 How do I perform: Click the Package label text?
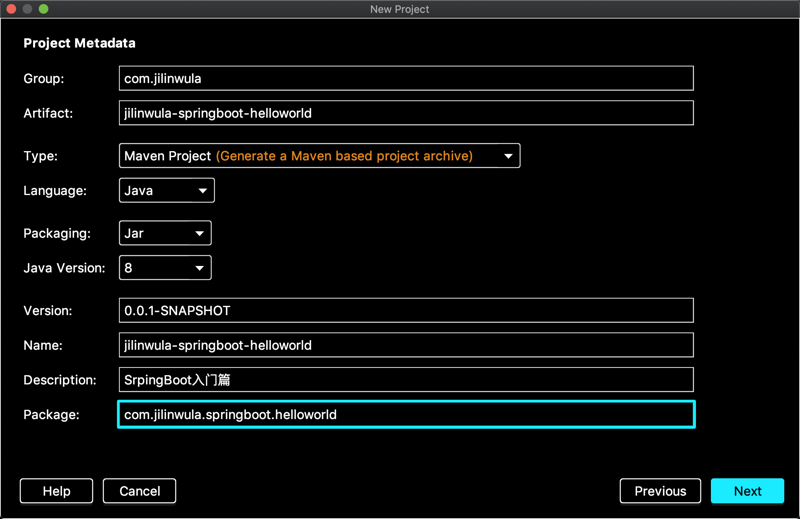coord(52,414)
